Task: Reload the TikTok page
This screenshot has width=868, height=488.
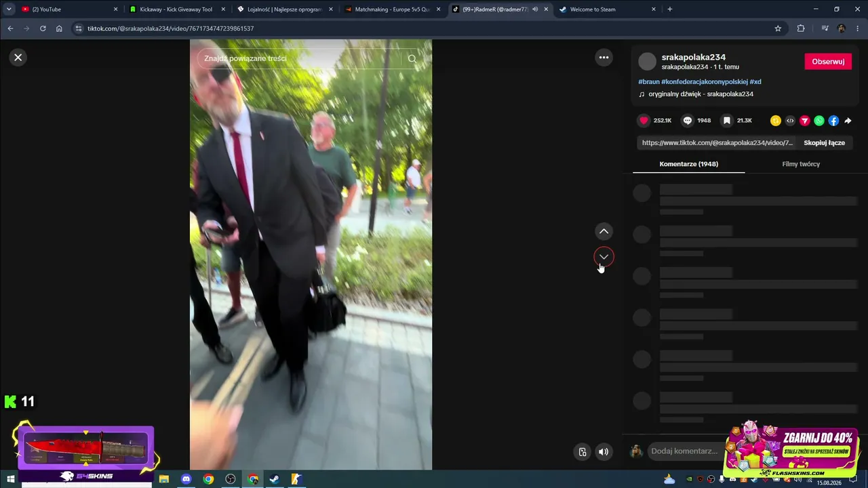Action: (43, 28)
